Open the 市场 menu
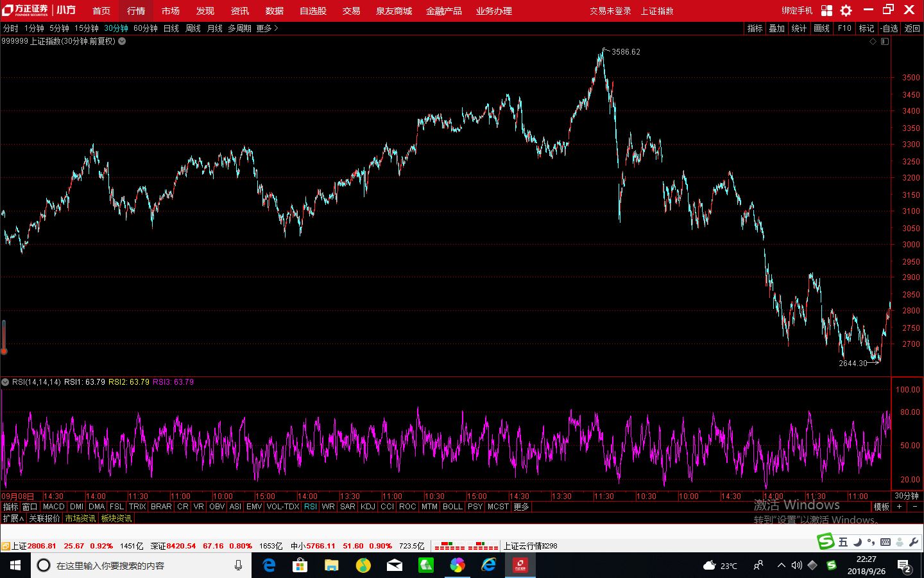The image size is (924, 578). tap(171, 11)
